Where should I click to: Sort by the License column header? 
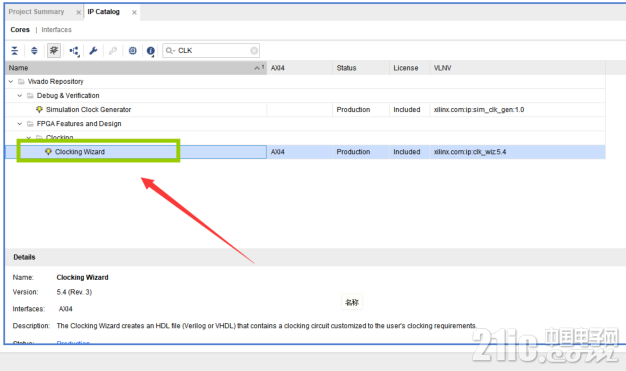(409, 68)
